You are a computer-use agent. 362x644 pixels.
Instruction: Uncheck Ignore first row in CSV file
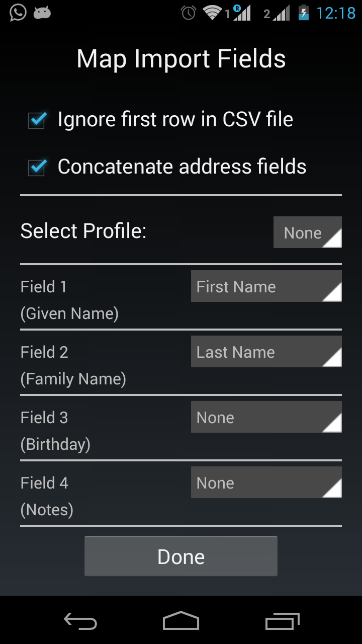tap(37, 120)
